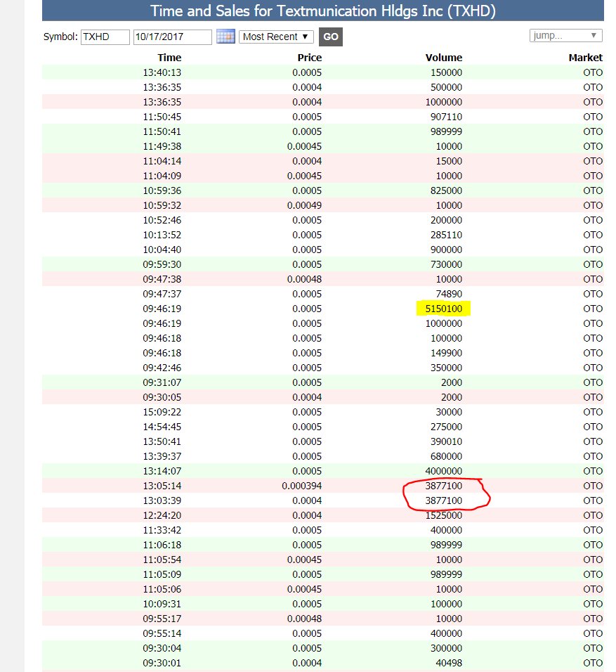Screen dimensions: 616x672
Task: Select volume 3877100 in the 13:05:14 row
Action: pyautogui.click(x=443, y=486)
